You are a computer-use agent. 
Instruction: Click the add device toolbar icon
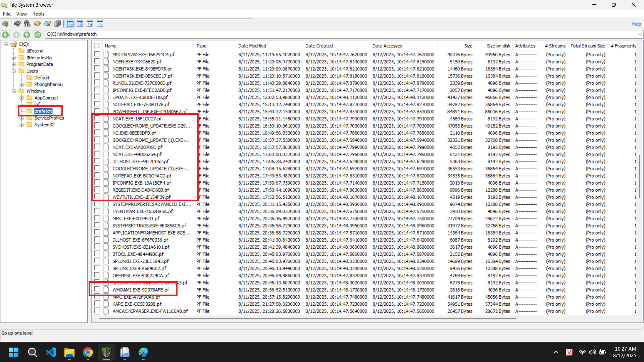pyautogui.click(x=5, y=24)
